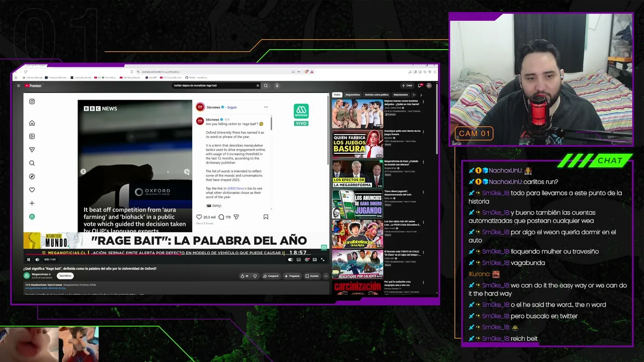Go to YouTube Premium home logo
The width and height of the screenshot is (644, 362).
coord(33,85)
